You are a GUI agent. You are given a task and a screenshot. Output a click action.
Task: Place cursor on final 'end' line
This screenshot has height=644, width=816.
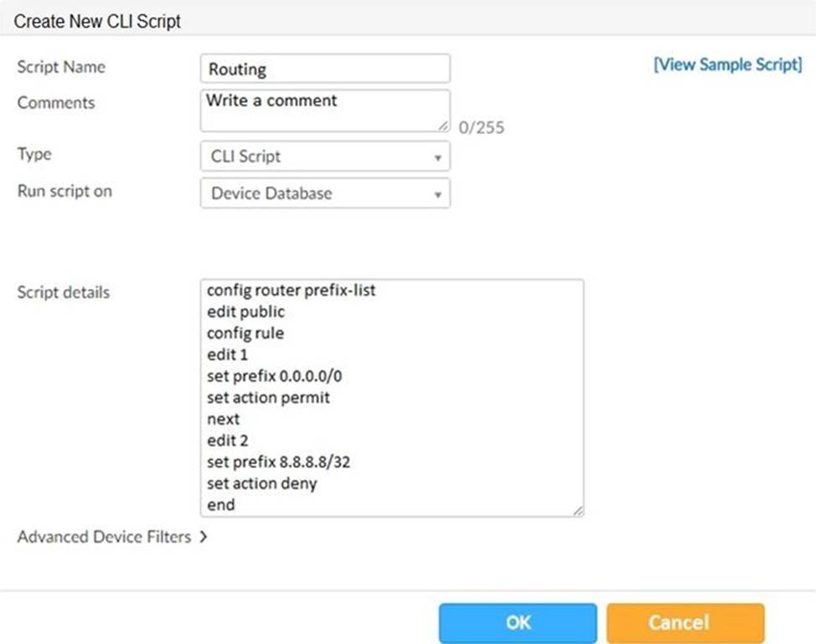click(x=221, y=504)
